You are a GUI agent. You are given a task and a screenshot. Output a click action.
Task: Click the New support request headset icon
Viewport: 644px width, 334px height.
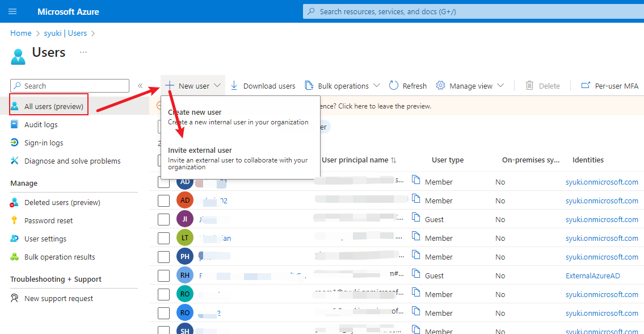coord(15,298)
